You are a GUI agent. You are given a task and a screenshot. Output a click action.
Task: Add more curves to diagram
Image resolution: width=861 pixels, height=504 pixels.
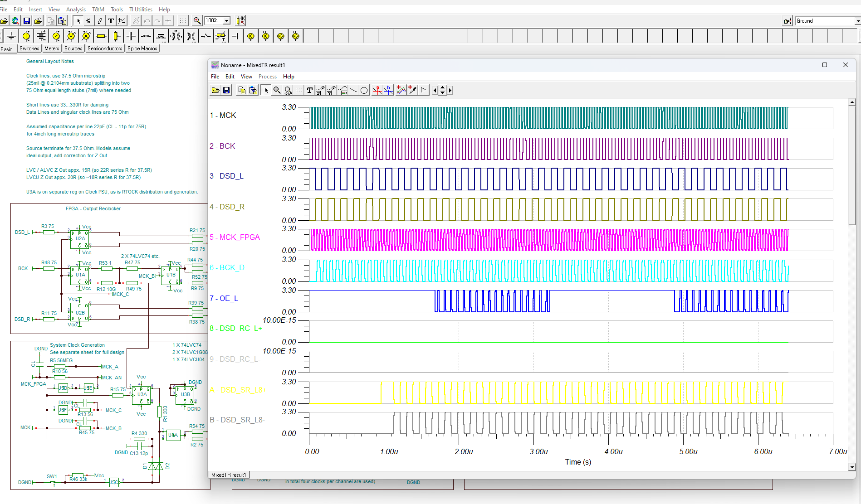click(x=401, y=90)
